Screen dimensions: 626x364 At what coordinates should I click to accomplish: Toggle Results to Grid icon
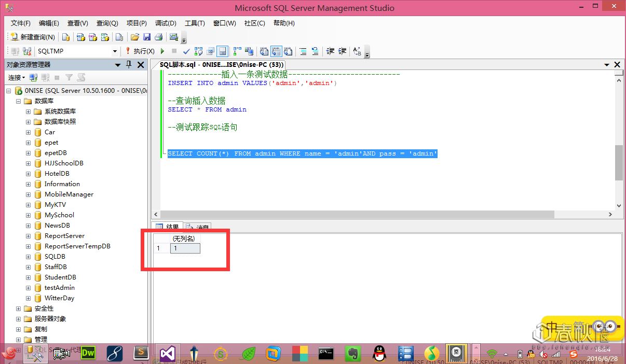[x=276, y=51]
